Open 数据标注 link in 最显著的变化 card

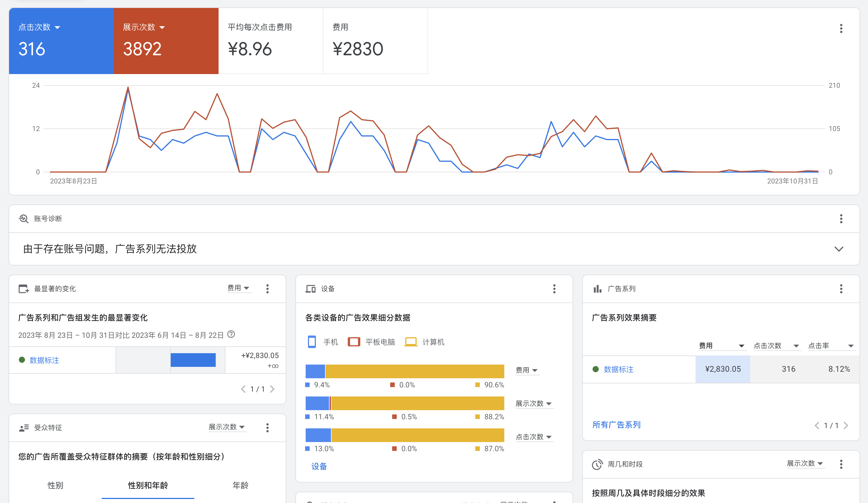tap(44, 360)
